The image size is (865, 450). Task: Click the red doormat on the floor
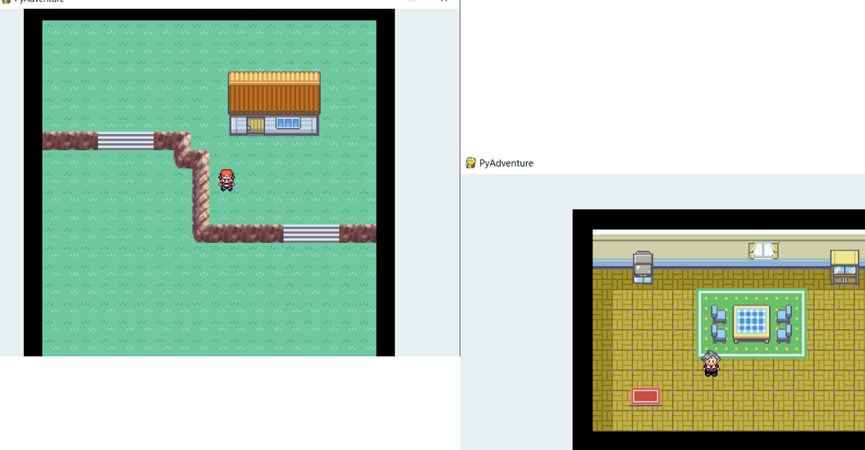[x=645, y=397]
